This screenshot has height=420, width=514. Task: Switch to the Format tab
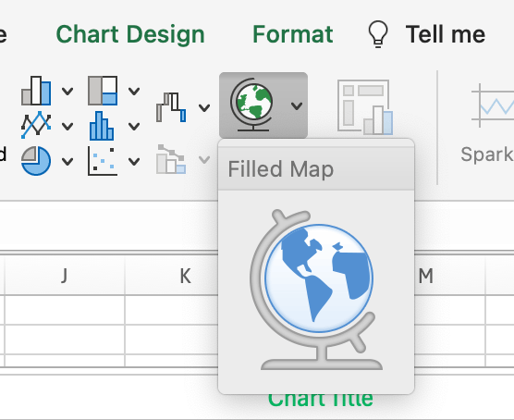pyautogui.click(x=293, y=34)
